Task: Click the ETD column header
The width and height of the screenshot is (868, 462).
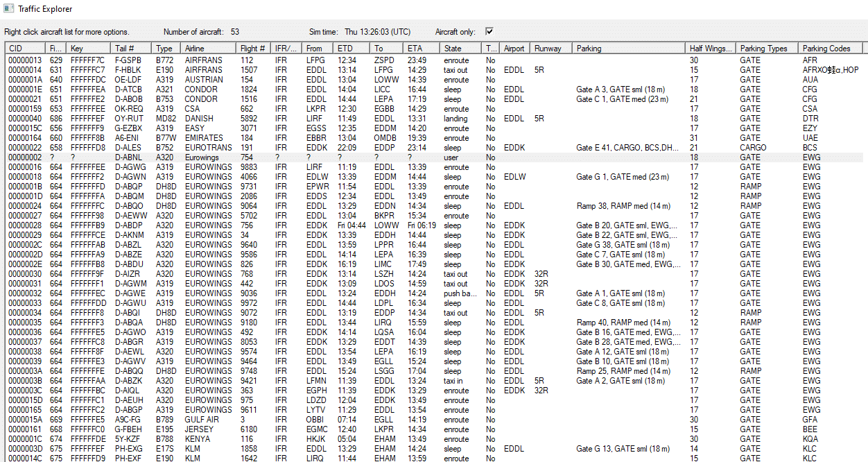Action: [x=351, y=49]
